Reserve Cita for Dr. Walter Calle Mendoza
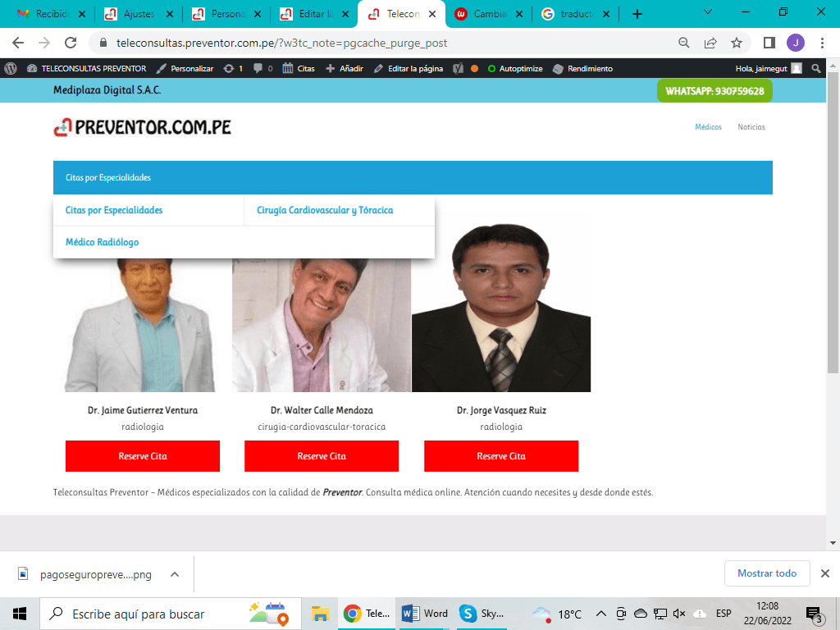 [x=322, y=456]
